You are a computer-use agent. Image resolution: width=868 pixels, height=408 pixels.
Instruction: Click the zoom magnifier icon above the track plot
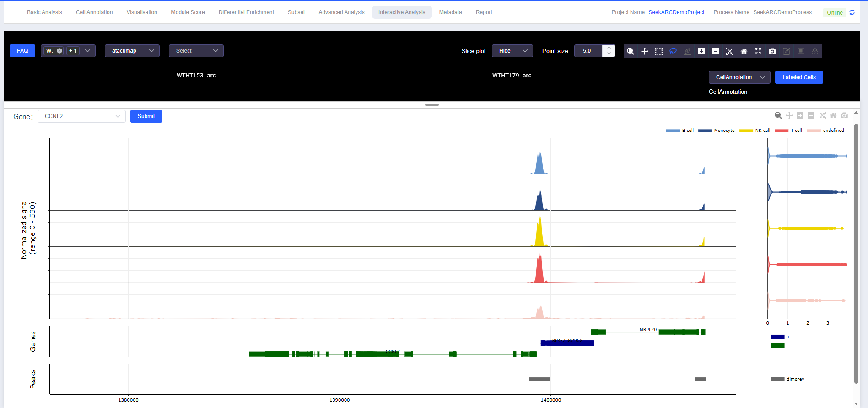778,115
